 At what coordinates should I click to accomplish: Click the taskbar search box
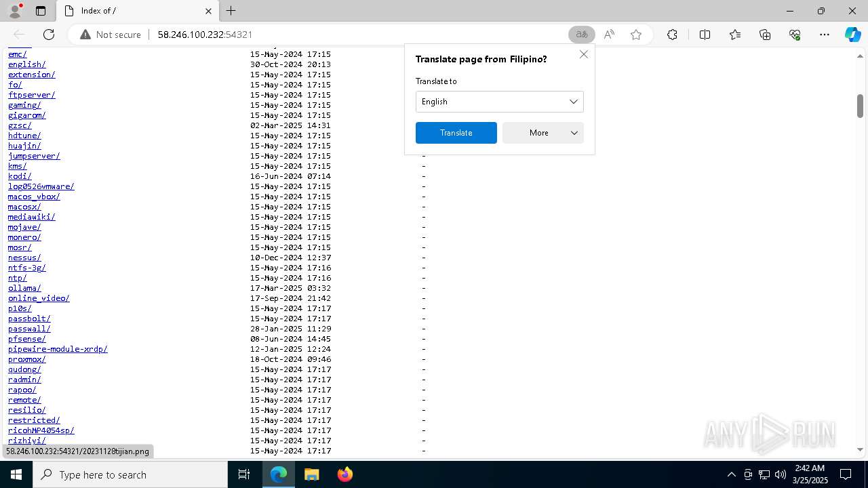point(130,474)
